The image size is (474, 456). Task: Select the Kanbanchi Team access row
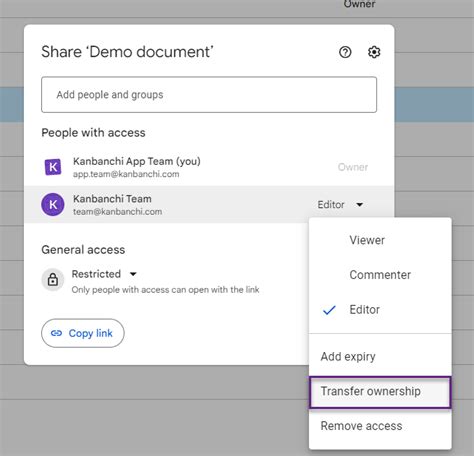209,204
